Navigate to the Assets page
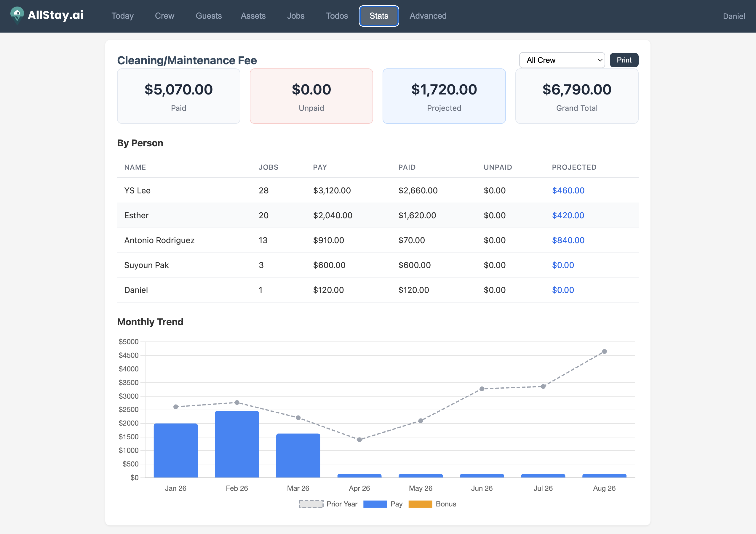 [x=253, y=16]
